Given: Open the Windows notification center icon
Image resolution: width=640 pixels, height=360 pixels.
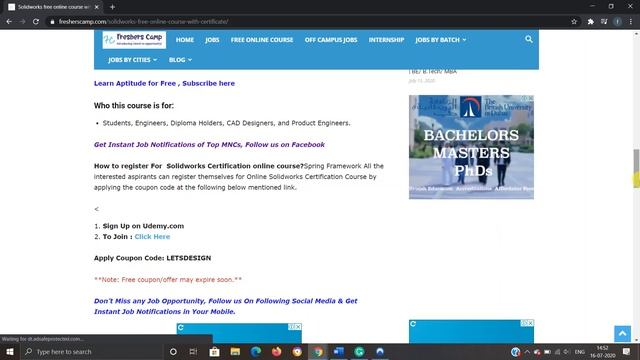Looking at the screenshot, I should click(627, 351).
